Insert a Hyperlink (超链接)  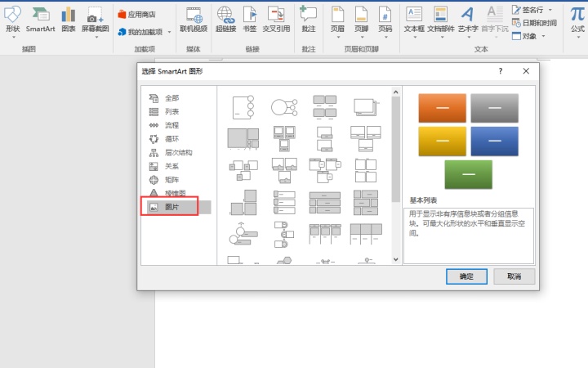click(225, 20)
